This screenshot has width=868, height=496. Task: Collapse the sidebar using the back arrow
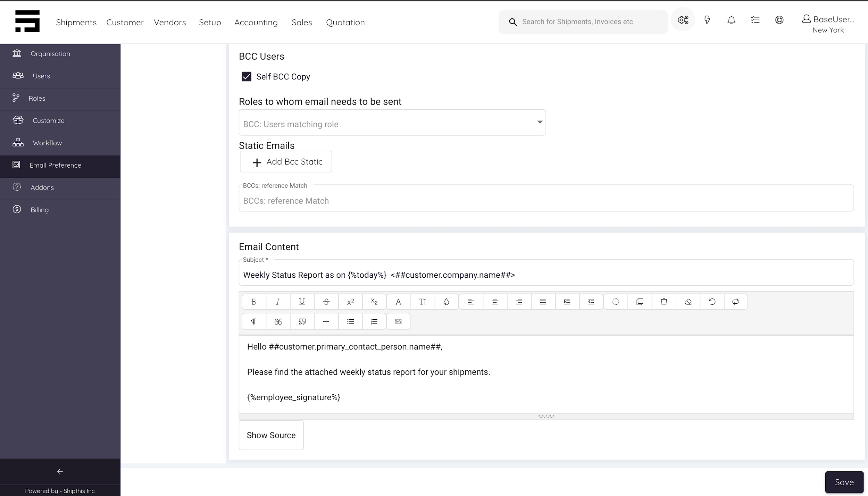tap(60, 471)
